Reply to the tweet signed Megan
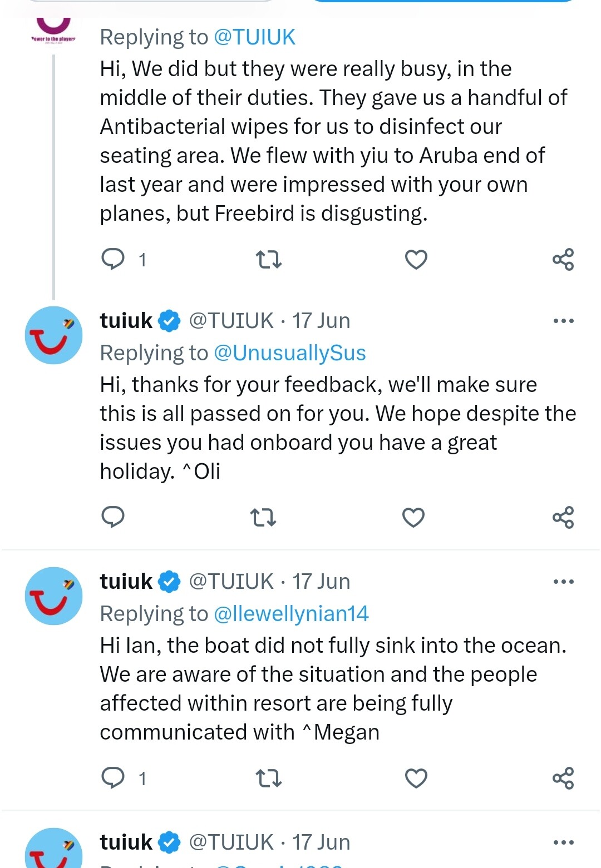Viewport: 601px width, 868px height. point(114,778)
